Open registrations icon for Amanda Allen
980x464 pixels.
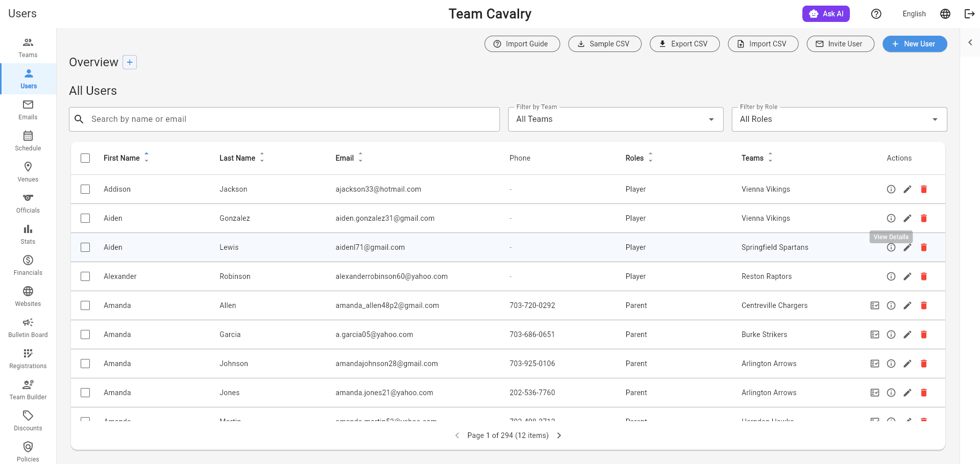pos(875,305)
